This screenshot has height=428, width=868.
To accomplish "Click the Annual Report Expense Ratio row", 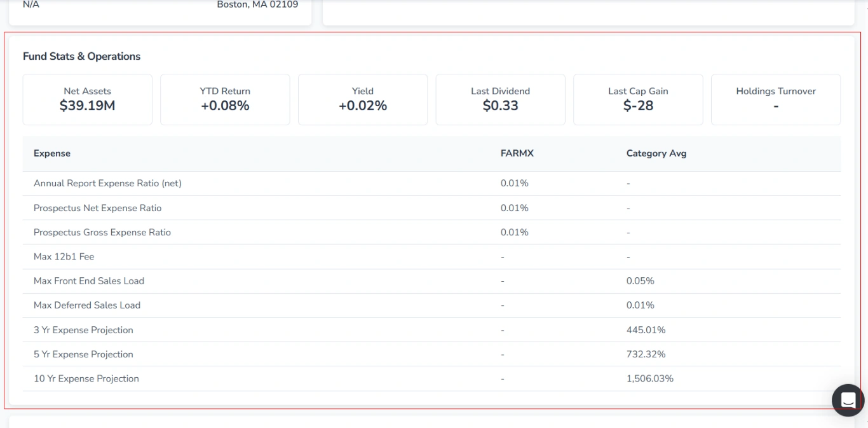I will 107,183.
